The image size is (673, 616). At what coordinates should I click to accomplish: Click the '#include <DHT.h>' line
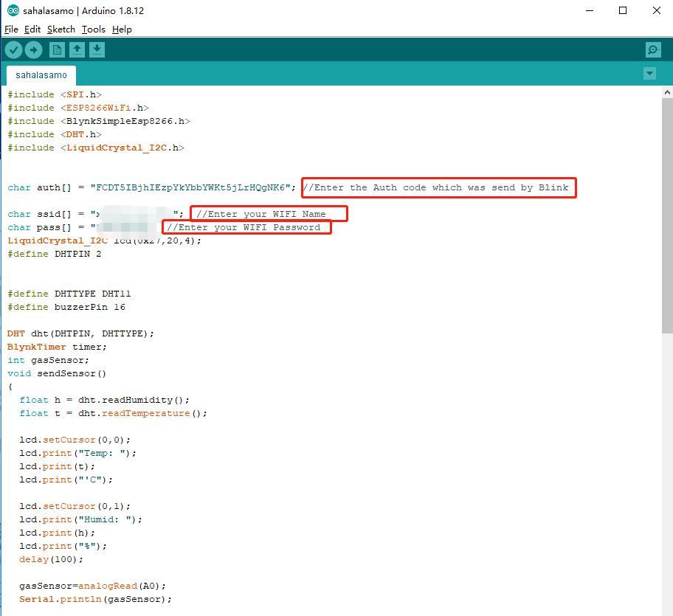click(x=55, y=134)
